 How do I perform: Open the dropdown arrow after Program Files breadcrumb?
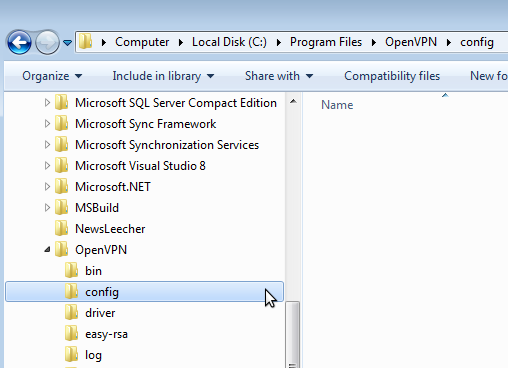[374, 42]
